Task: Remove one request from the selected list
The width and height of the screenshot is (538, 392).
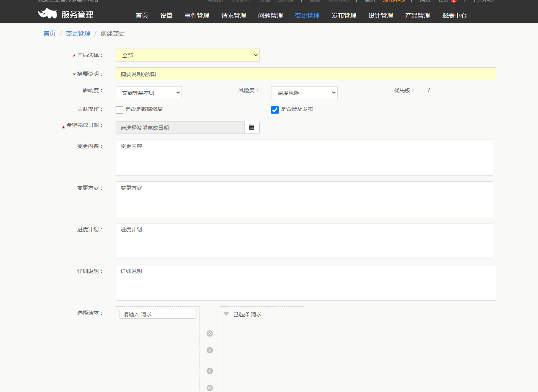Action: coord(210,371)
